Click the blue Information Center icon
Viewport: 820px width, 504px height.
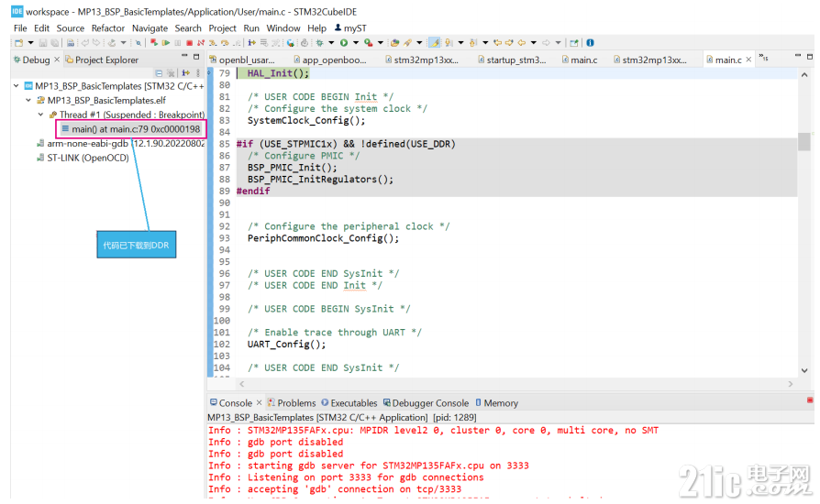point(590,43)
